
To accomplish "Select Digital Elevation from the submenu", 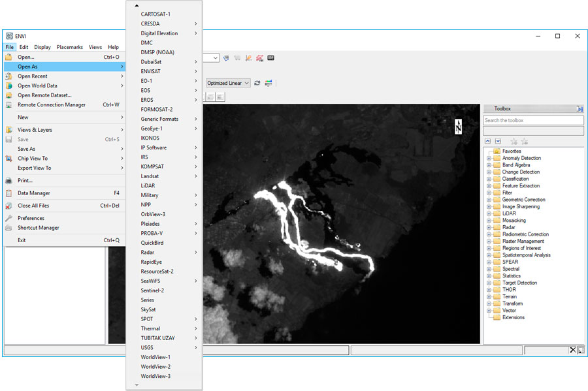I will click(164, 33).
